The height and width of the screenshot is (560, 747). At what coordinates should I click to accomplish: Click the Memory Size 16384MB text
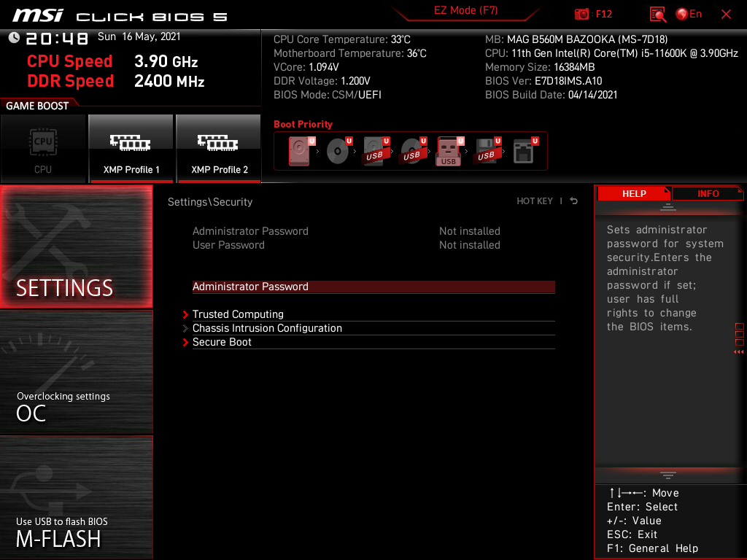tap(540, 67)
